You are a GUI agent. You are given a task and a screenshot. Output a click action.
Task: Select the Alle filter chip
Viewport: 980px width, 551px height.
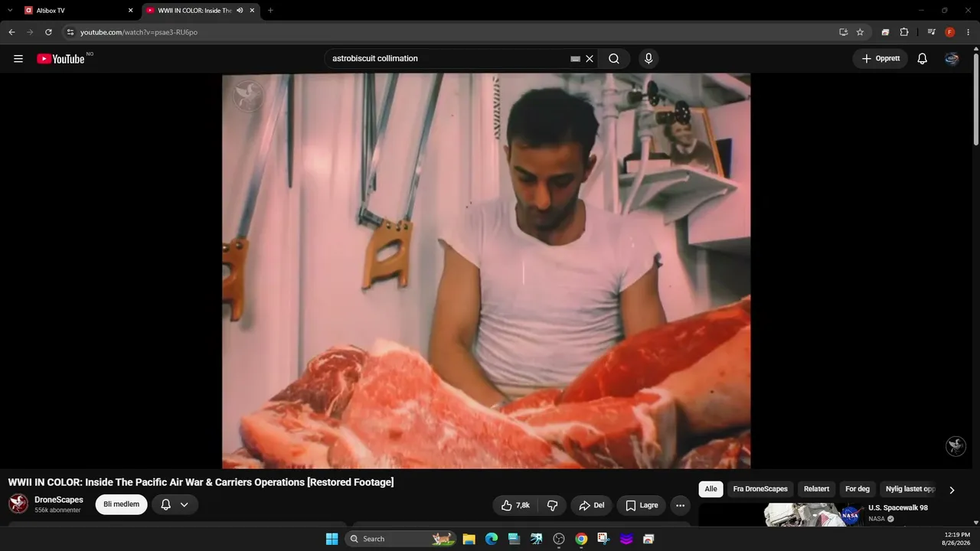point(711,489)
